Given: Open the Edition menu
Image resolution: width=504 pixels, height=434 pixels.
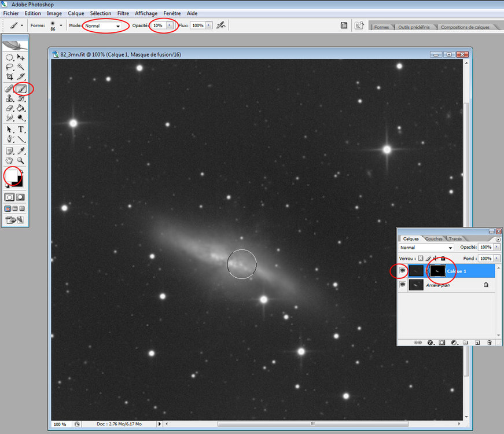Looking at the screenshot, I should [33, 13].
